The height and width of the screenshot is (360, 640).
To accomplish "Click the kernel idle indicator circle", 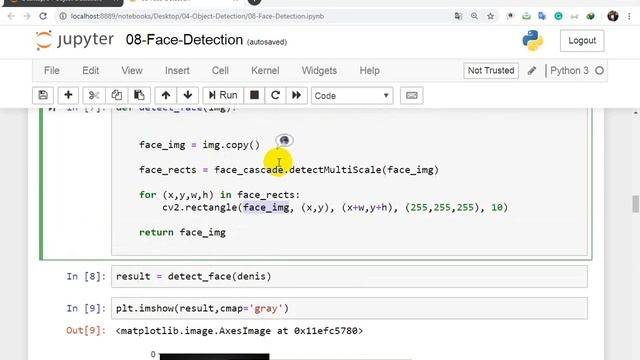I will pyautogui.click(x=599, y=71).
